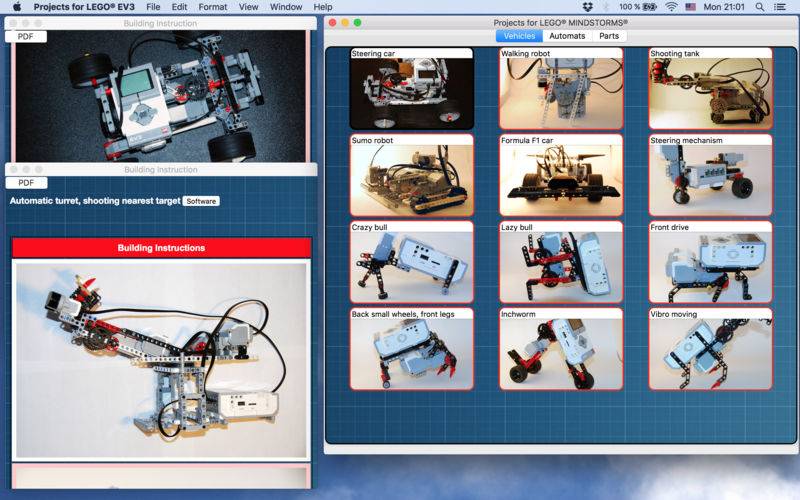Viewport: 800px width, 500px height.
Task: Open the View menu
Action: coord(248,7)
